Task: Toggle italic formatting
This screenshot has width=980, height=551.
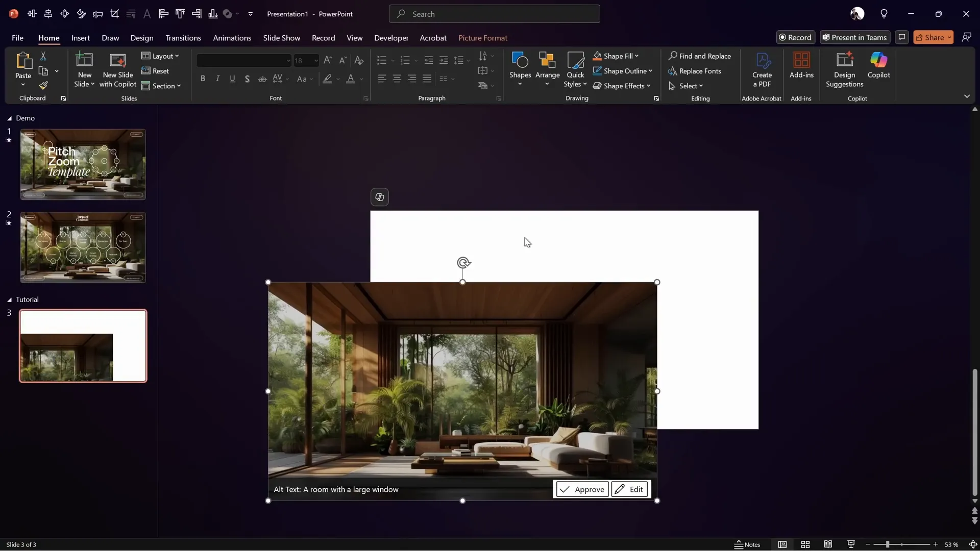Action: (217, 79)
